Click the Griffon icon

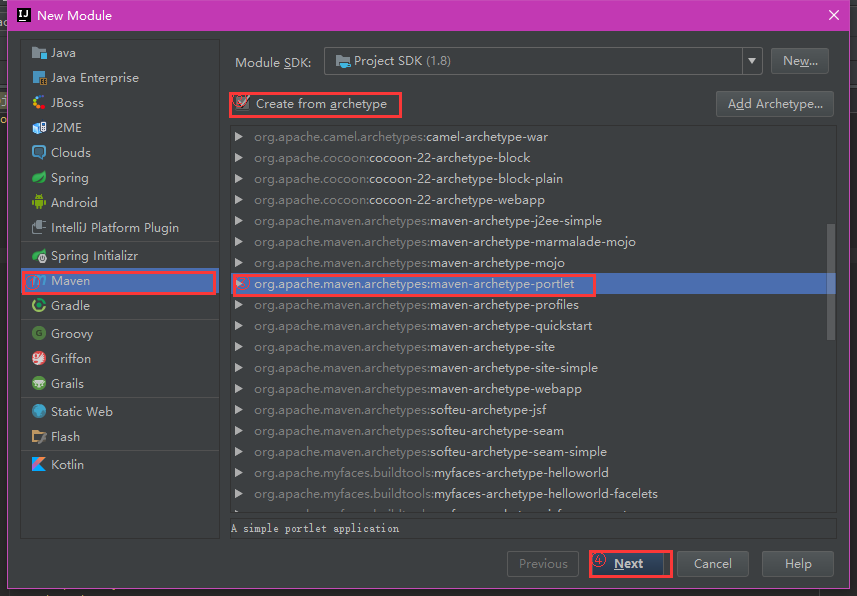pos(39,359)
